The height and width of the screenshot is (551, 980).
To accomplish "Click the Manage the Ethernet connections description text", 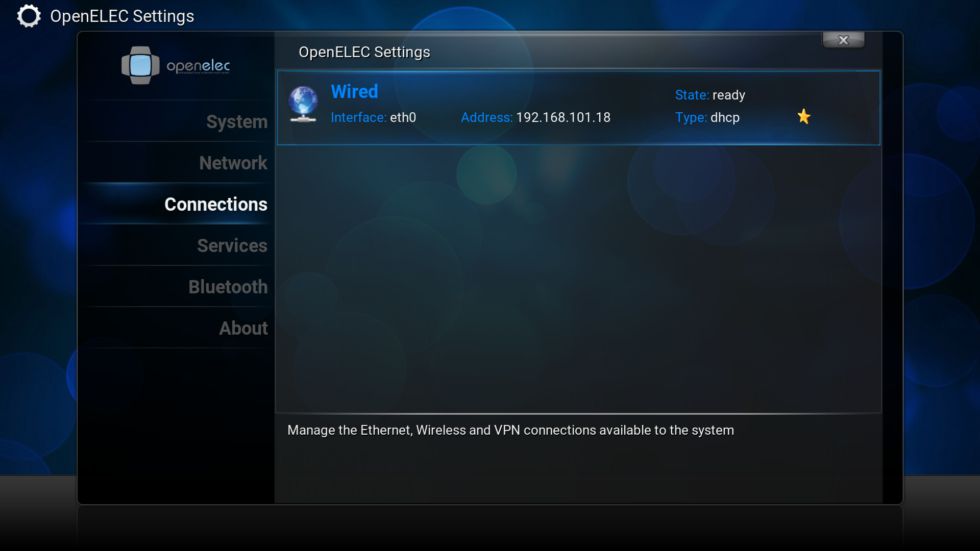I will coord(511,430).
